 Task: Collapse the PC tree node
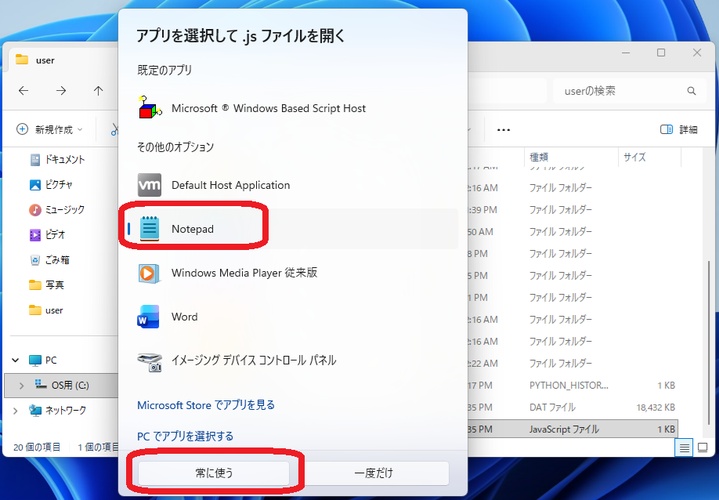16,361
